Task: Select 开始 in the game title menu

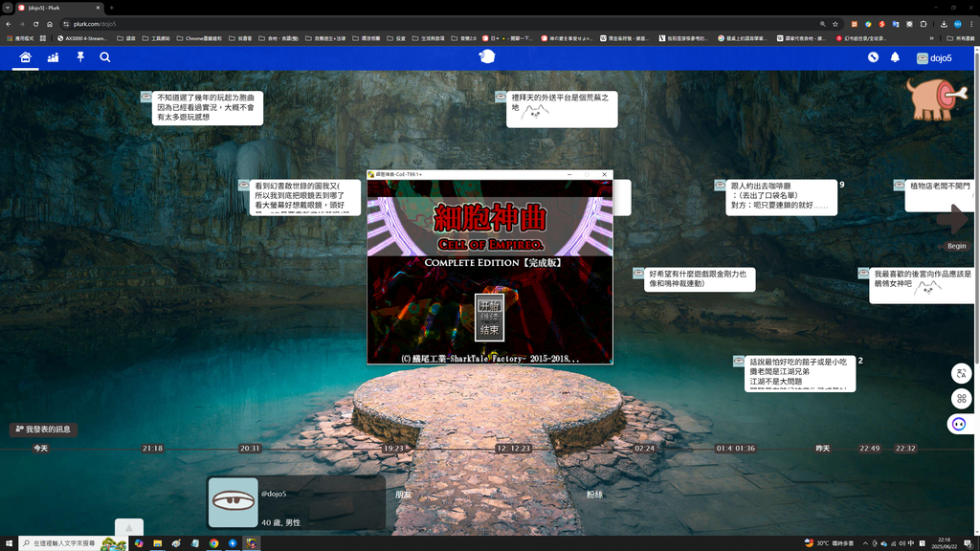Action: pyautogui.click(x=489, y=305)
